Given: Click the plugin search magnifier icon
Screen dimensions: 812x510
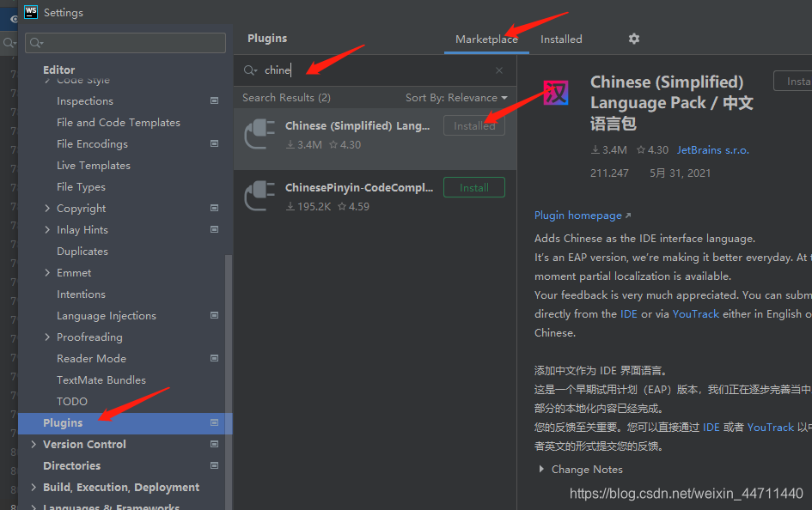Looking at the screenshot, I should pos(250,70).
